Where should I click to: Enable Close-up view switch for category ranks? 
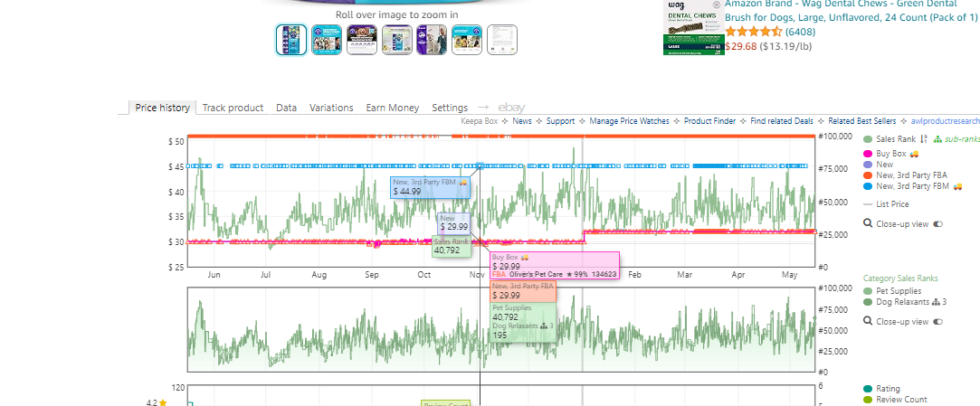[937, 322]
